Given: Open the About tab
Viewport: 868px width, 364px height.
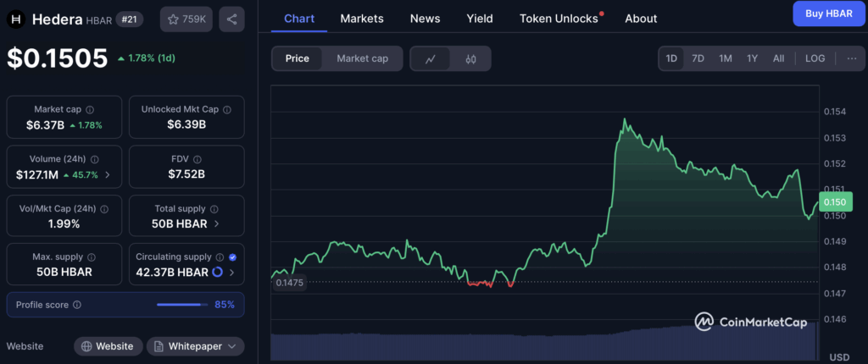Looking at the screenshot, I should point(641,19).
